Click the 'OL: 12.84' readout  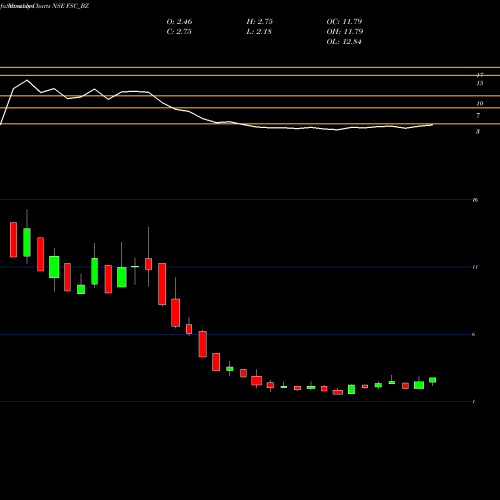344,42
